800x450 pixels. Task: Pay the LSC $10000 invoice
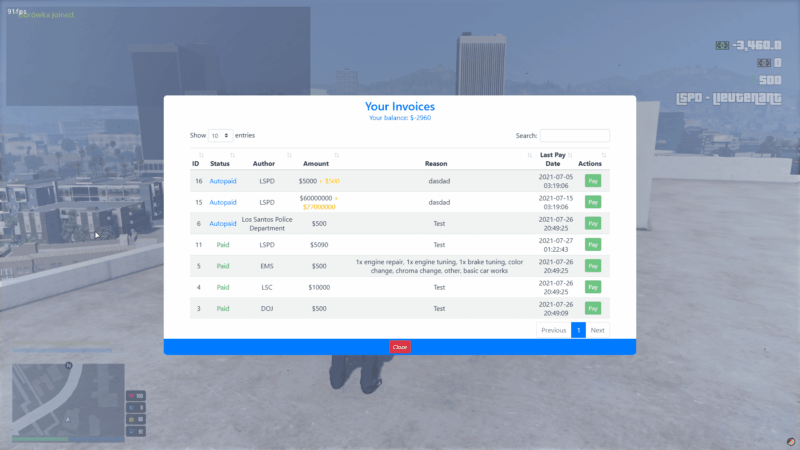point(592,287)
